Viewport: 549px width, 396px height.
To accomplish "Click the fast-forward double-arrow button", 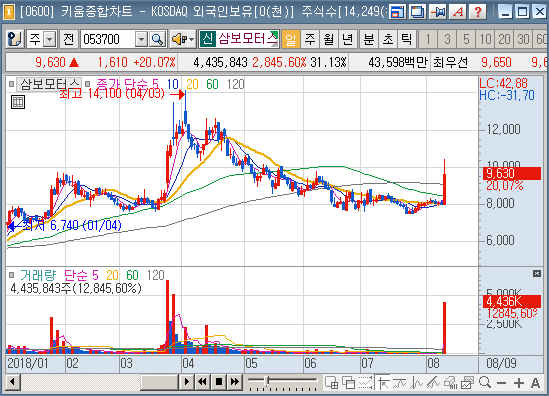I will (x=235, y=382).
